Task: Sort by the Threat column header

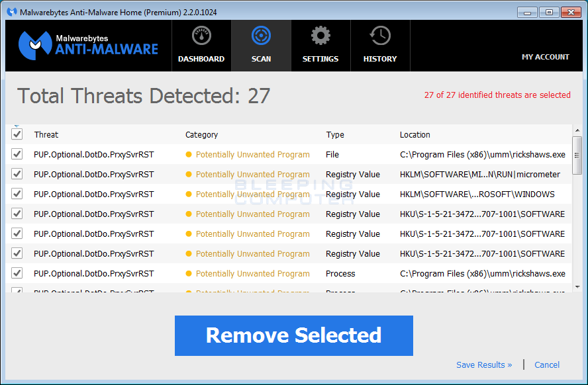Action: [46, 134]
